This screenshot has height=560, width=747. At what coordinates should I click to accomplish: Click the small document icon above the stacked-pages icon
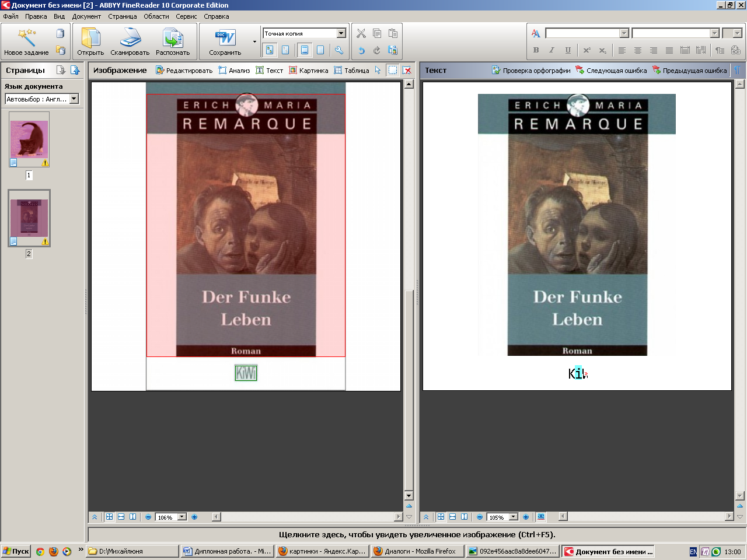pos(60,33)
